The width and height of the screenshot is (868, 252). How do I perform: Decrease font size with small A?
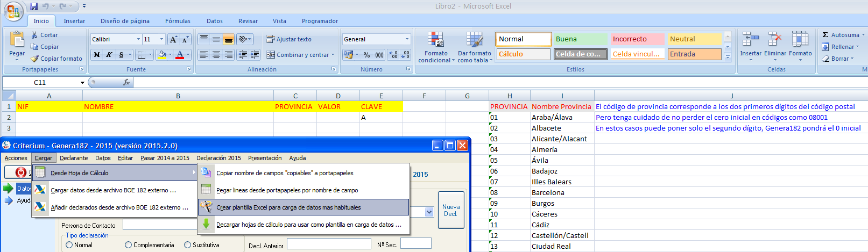(185, 39)
